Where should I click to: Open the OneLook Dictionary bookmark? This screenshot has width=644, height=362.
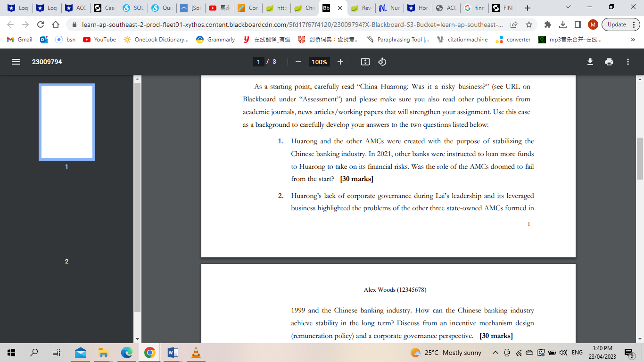tap(156, 40)
